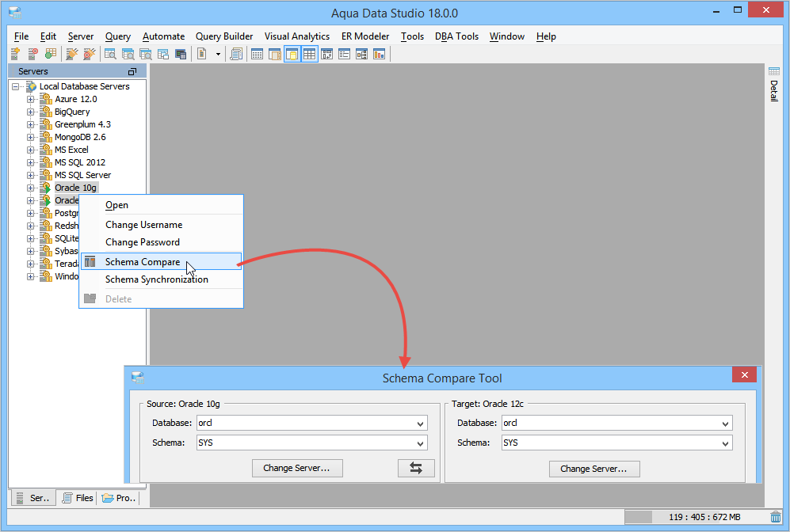
Task: Click the remove server icon with red minus
Action: (32, 54)
